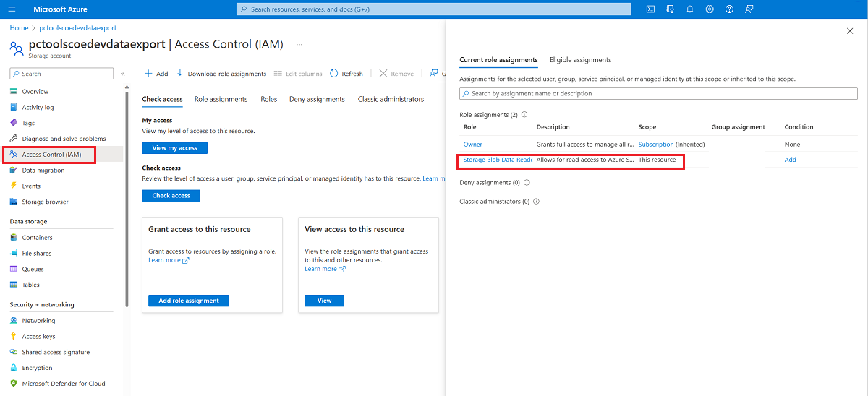The image size is (868, 396).
Task: Click Add condition link for the role
Action: coord(791,160)
